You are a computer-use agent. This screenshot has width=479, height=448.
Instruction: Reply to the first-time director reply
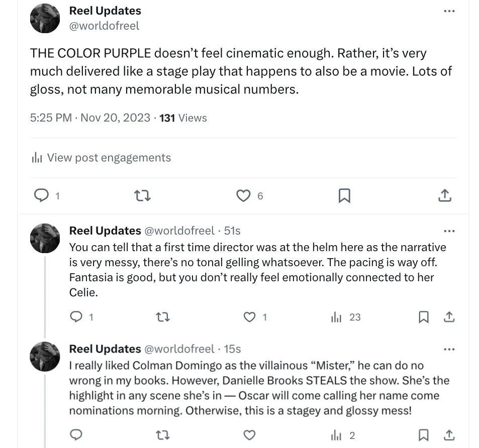76,317
